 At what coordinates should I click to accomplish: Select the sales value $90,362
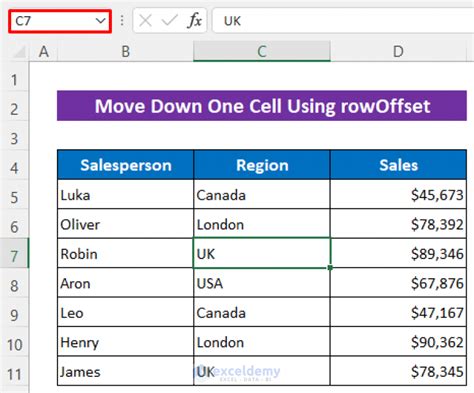pos(398,342)
